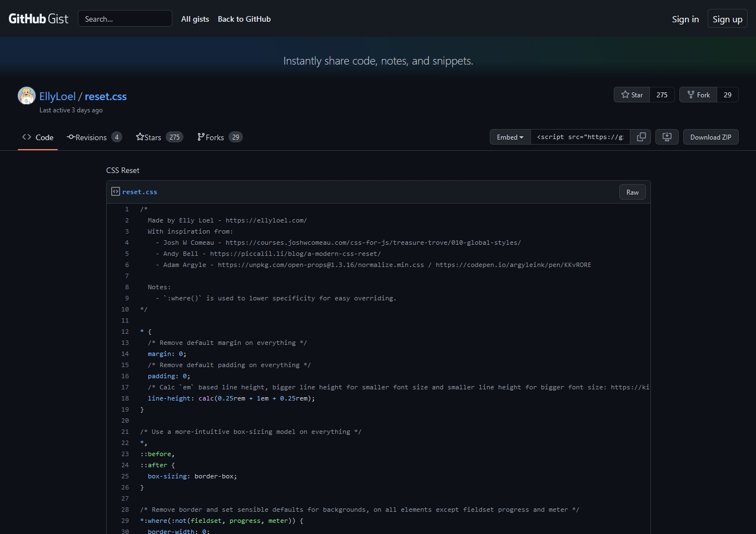Open the Stars tab
The image size is (756, 534).
[x=159, y=137]
